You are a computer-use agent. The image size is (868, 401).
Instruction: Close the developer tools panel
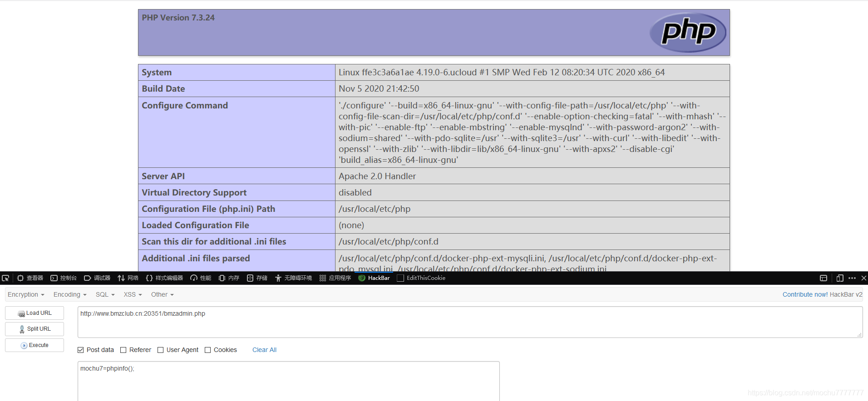pyautogui.click(x=864, y=278)
